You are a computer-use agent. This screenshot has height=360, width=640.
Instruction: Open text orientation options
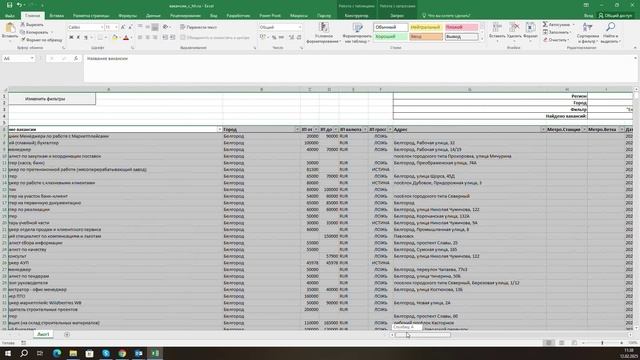click(166, 27)
